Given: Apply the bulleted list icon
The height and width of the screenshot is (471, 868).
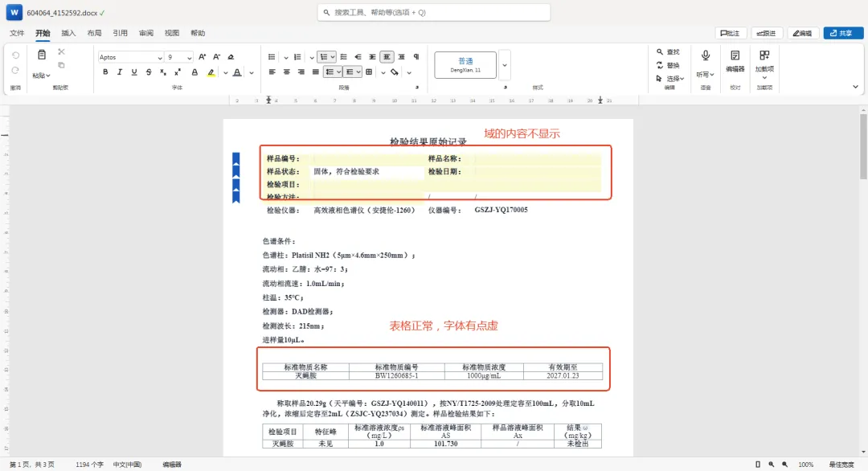Looking at the screenshot, I should pos(272,57).
